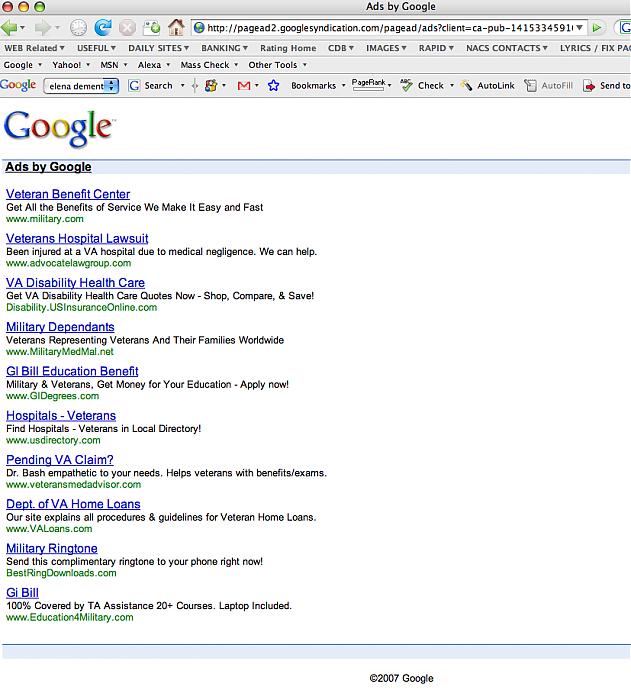Screen dimensions: 631x700
Task: Open IMAGES bookmarks folder
Action: pyautogui.click(x=386, y=48)
